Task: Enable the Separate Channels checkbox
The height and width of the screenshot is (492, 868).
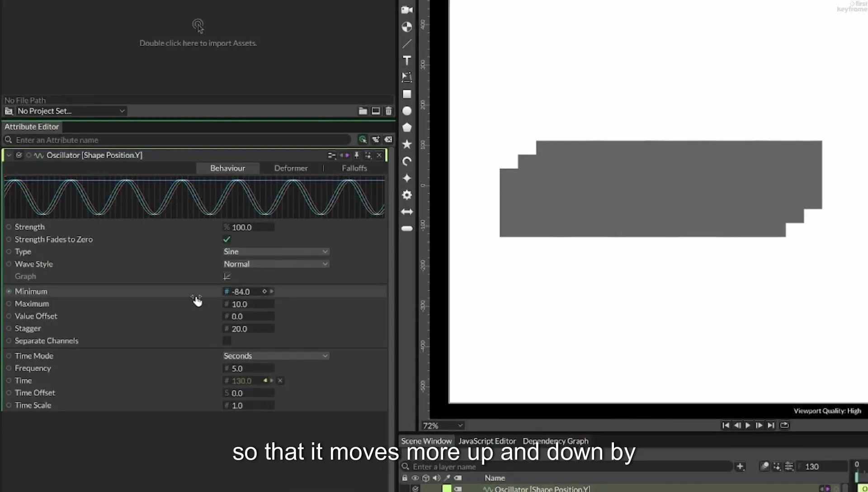Action: [x=227, y=341]
